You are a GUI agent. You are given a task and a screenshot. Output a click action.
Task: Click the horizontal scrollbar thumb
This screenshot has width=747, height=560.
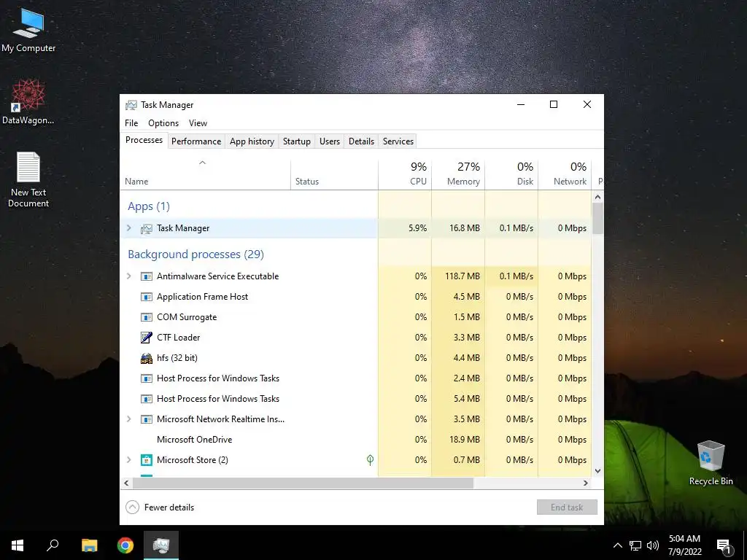(303, 483)
